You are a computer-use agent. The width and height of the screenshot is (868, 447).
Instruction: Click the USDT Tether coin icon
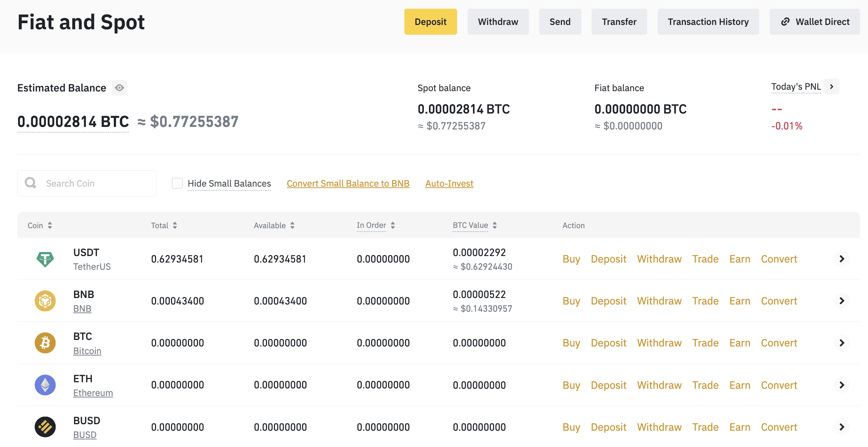(x=45, y=259)
